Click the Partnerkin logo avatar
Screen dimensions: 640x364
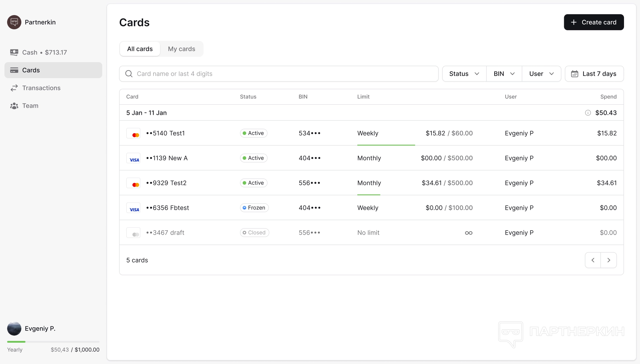click(14, 22)
